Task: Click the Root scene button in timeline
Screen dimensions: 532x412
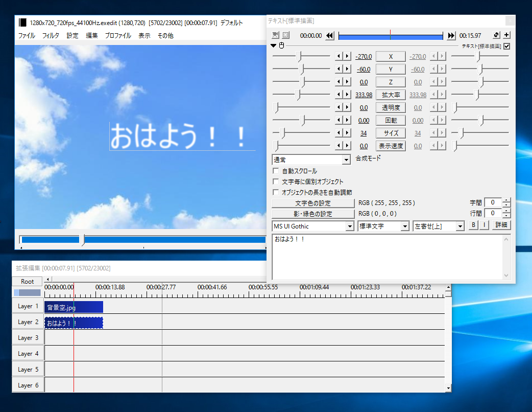Action: tap(27, 282)
